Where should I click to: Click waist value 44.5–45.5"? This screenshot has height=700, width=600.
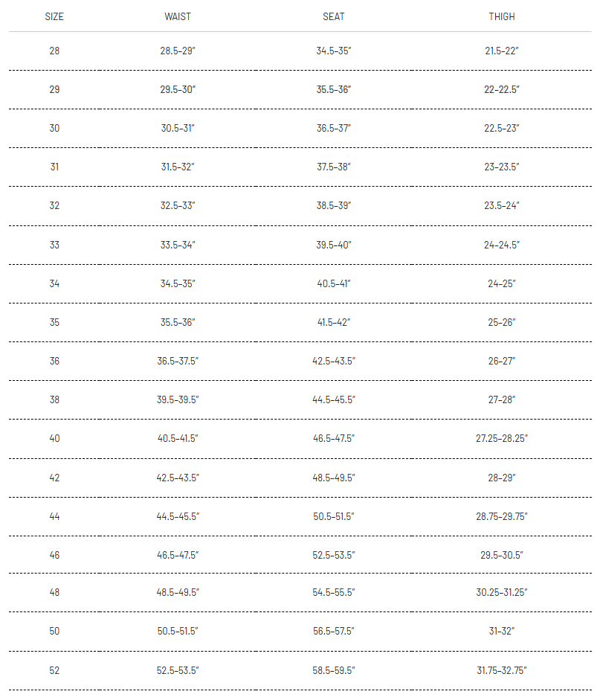pos(178,516)
